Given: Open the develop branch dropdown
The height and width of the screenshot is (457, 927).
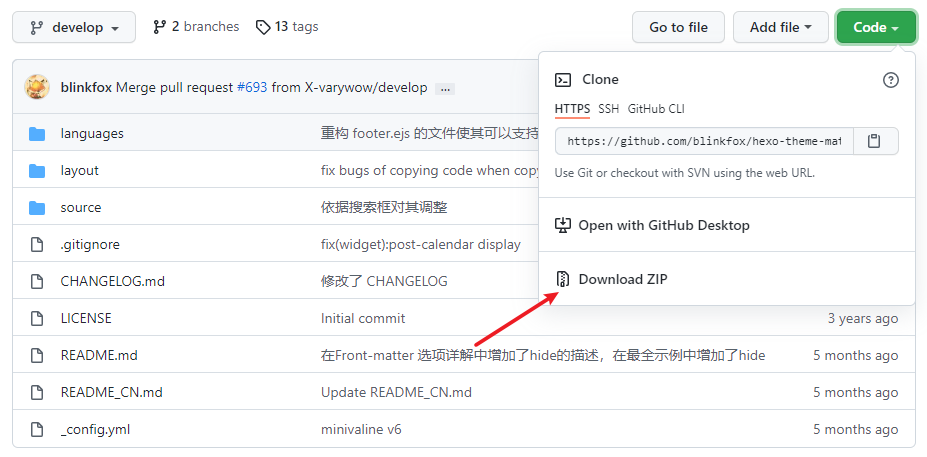Looking at the screenshot, I should click(x=74, y=27).
